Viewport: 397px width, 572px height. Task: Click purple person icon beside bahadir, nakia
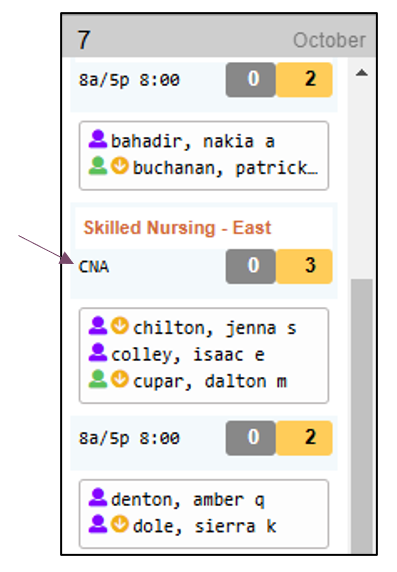97,139
